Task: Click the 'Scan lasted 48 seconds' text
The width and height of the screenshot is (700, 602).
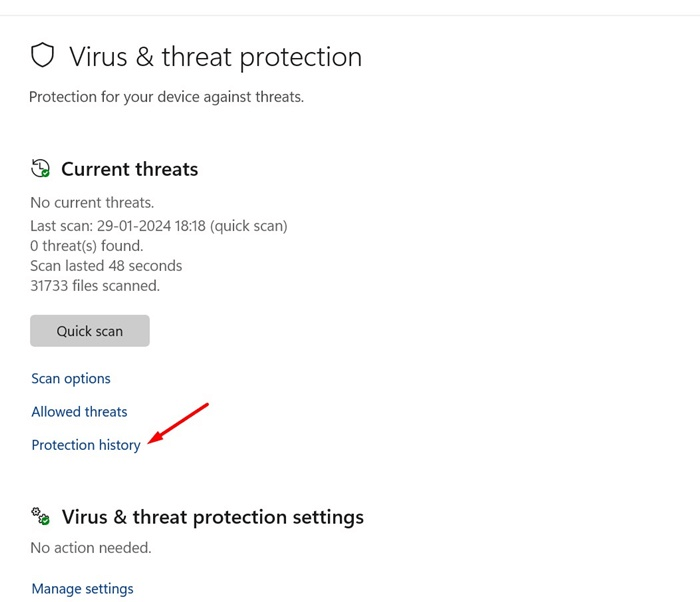Action: tap(106, 266)
